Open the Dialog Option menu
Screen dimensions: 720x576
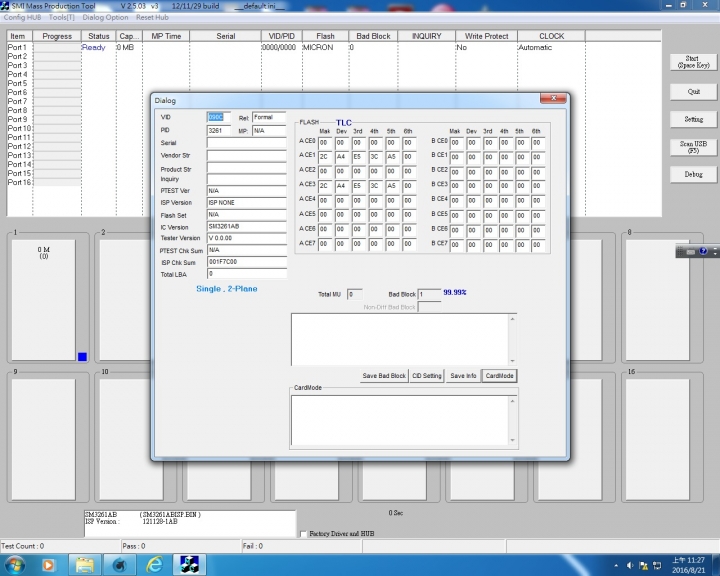pos(105,17)
